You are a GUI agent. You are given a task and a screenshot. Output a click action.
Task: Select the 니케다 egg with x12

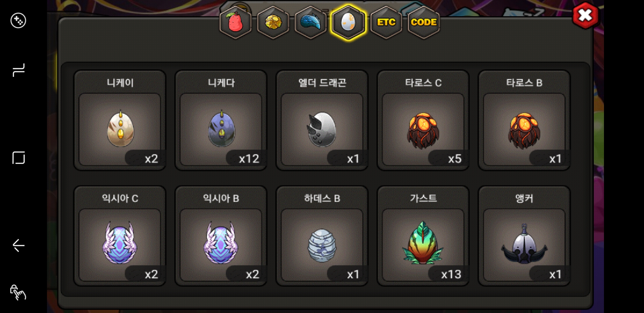[x=221, y=120]
